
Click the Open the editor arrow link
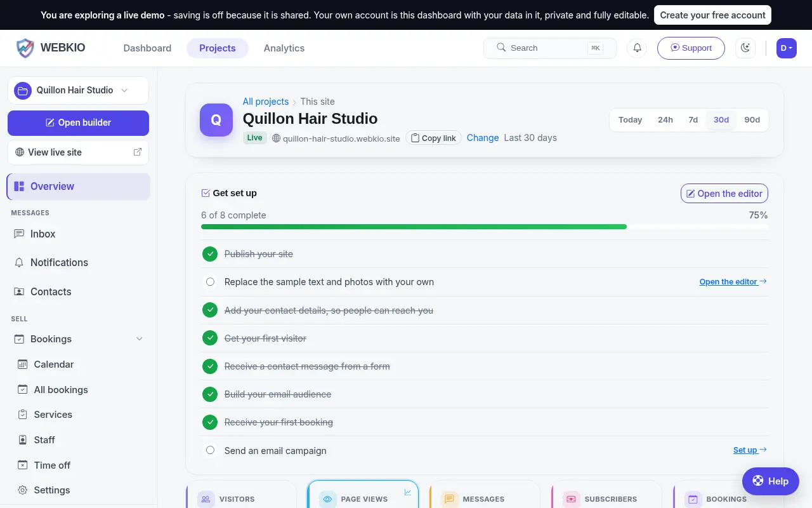point(733,282)
